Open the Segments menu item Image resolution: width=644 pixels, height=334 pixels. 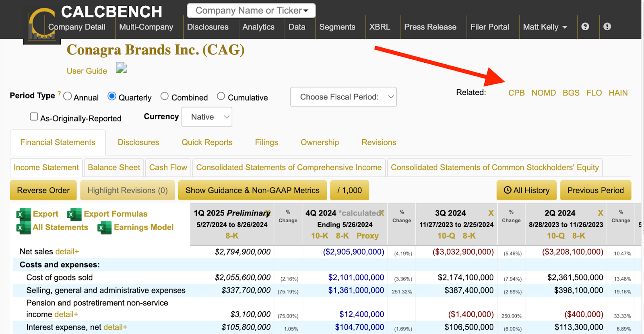337,27
